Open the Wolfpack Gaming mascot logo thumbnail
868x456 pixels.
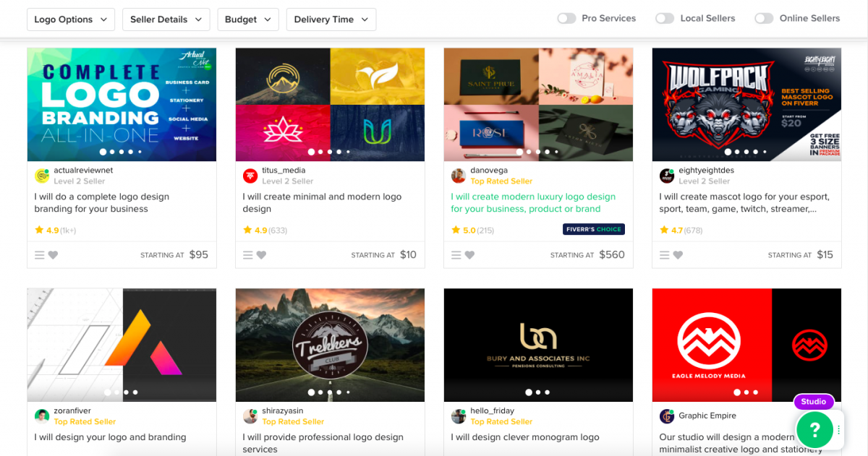pyautogui.click(x=746, y=105)
